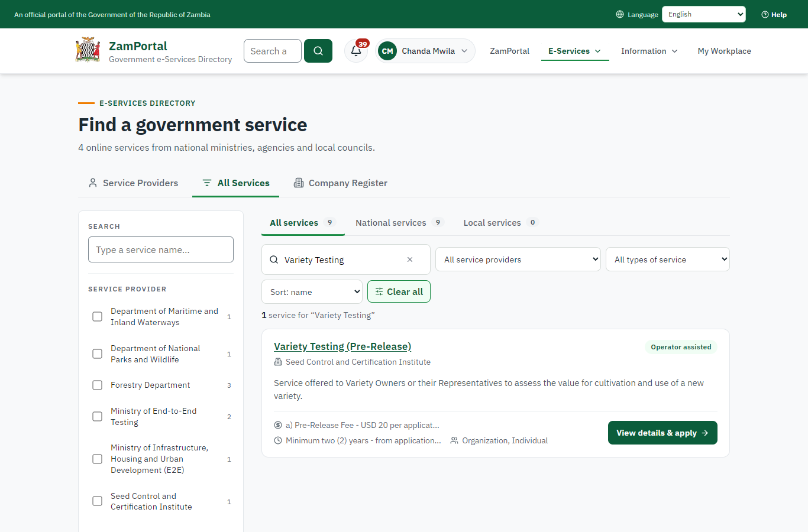This screenshot has height=532, width=808.
Task: Expand the E-Services navigation menu
Action: click(575, 51)
